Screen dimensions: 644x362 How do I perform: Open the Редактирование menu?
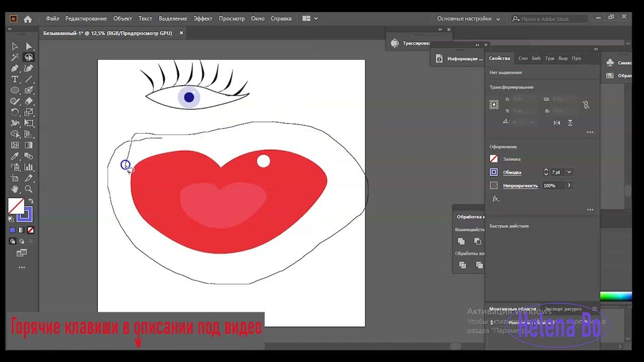tap(86, 19)
